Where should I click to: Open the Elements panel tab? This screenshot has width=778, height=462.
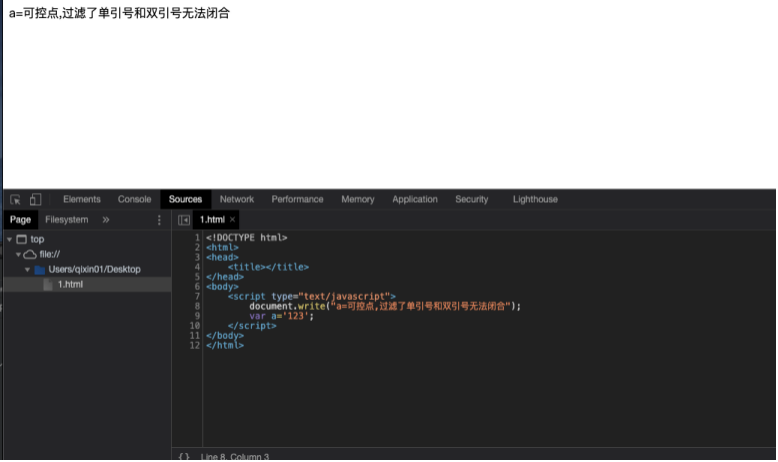click(x=82, y=199)
